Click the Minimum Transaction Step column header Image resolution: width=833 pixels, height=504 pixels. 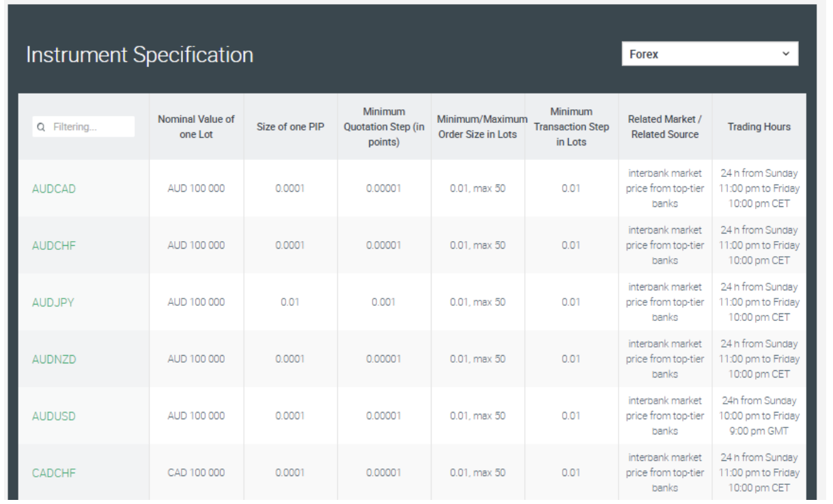(x=571, y=127)
